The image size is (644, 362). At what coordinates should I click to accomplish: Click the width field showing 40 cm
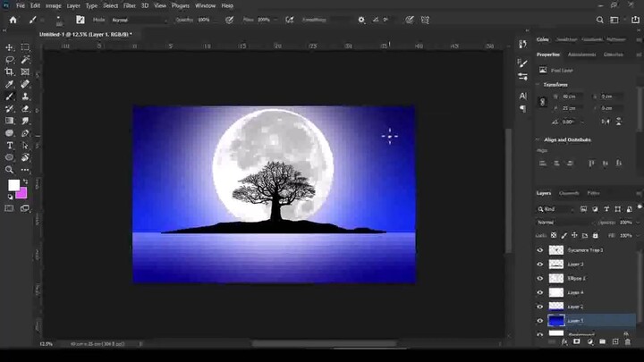pyautogui.click(x=572, y=97)
